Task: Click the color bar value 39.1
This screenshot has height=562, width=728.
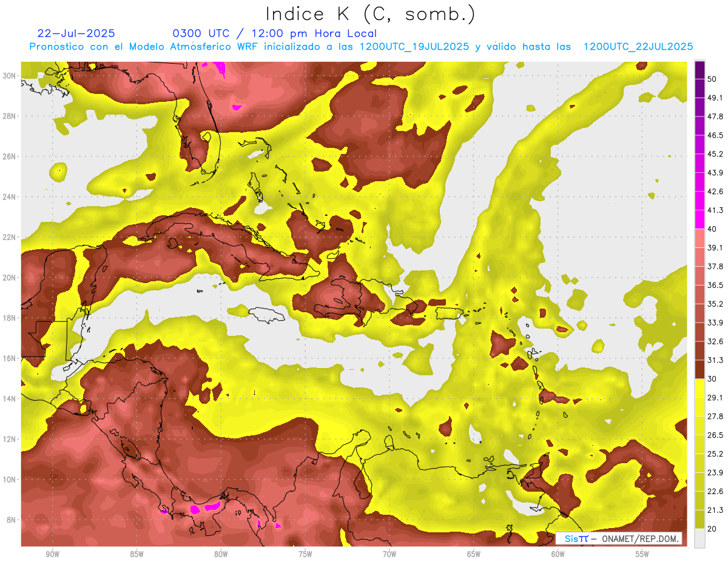Action: (715, 247)
